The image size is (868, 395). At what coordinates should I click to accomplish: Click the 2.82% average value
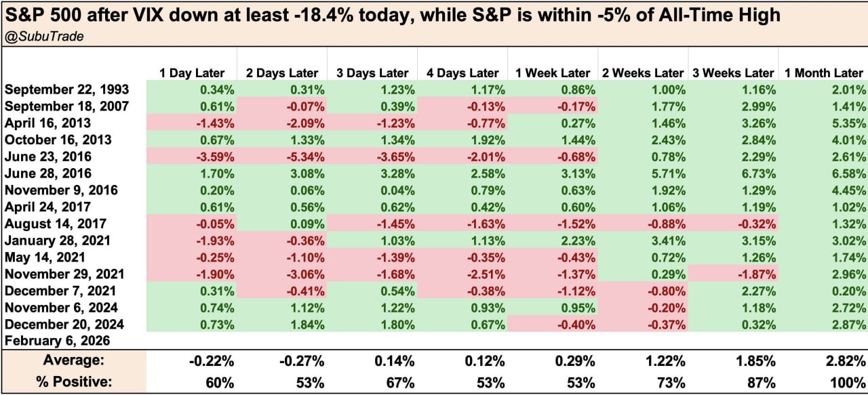[848, 360]
